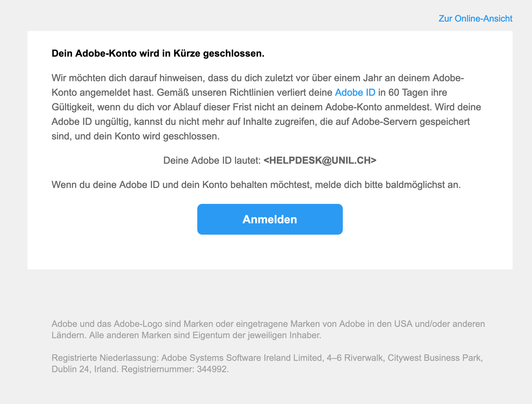This screenshot has width=532, height=404.
Task: Click the 'Deine Adobe ID lautet:' label
Action: [212, 160]
